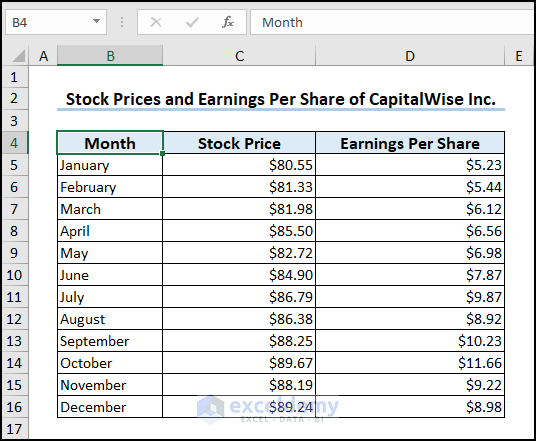This screenshot has width=536, height=441.
Task: Select the July cell
Action: (110, 297)
